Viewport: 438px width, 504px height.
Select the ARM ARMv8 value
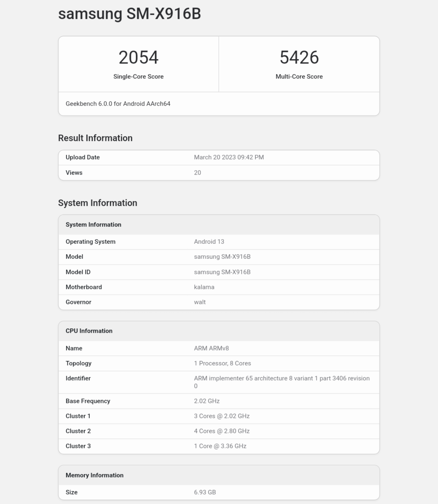(x=211, y=348)
